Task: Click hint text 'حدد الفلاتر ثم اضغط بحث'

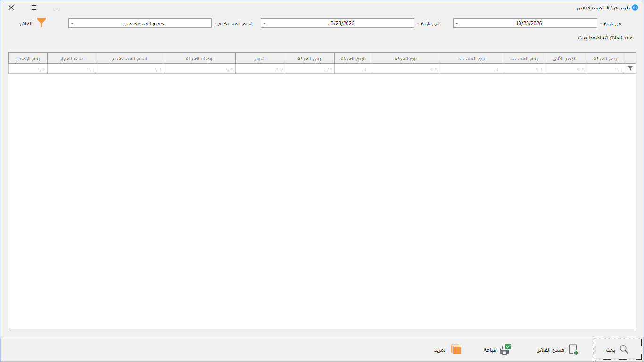Action: click(x=605, y=37)
